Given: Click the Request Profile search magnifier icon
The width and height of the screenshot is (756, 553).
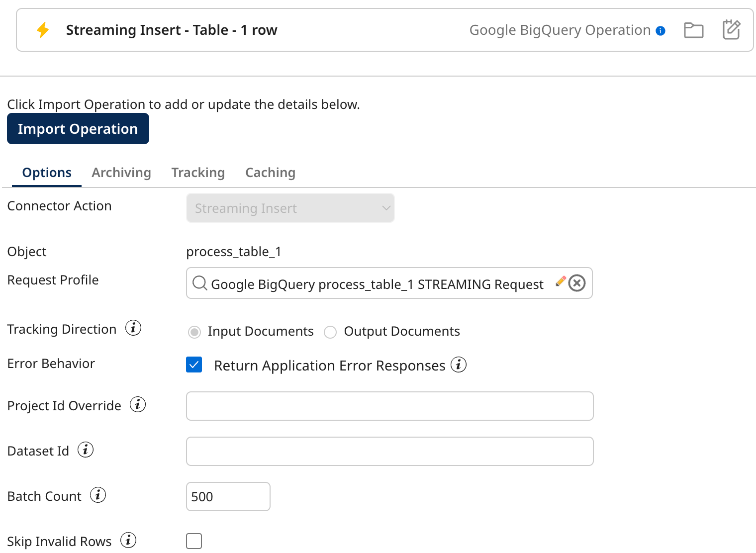Looking at the screenshot, I should [x=199, y=283].
